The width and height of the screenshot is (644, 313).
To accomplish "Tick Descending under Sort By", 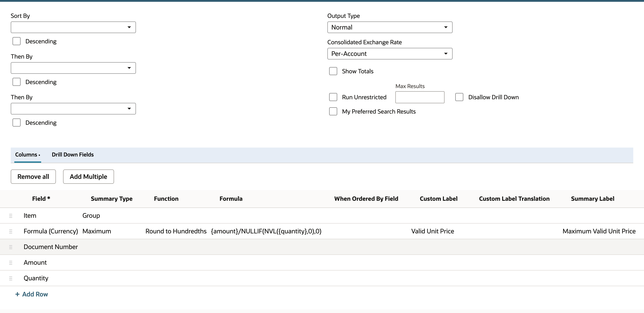I will pyautogui.click(x=17, y=41).
